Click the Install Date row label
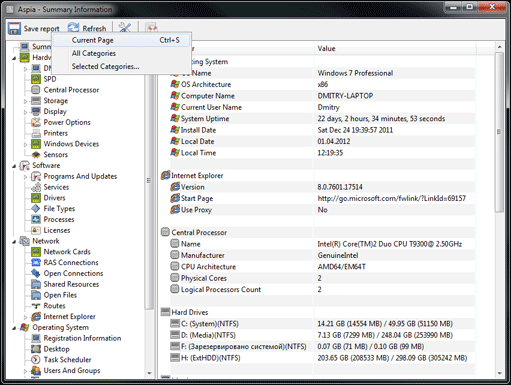Screen dimensions: 511x385 coord(198,130)
